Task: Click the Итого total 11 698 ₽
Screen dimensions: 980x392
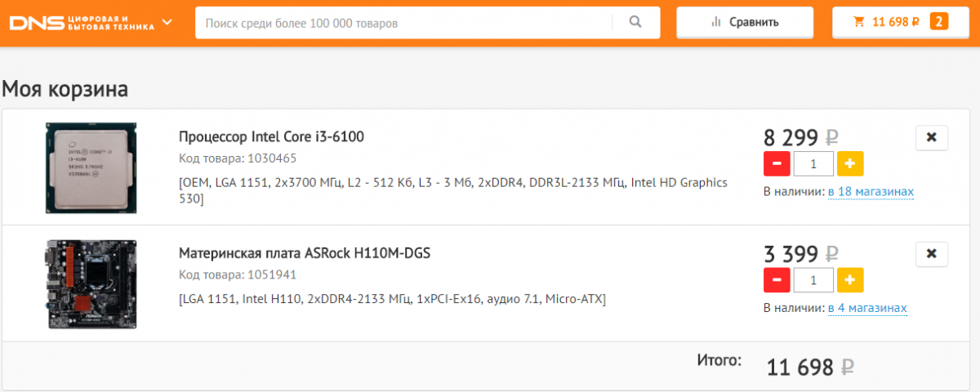Action: click(x=810, y=367)
